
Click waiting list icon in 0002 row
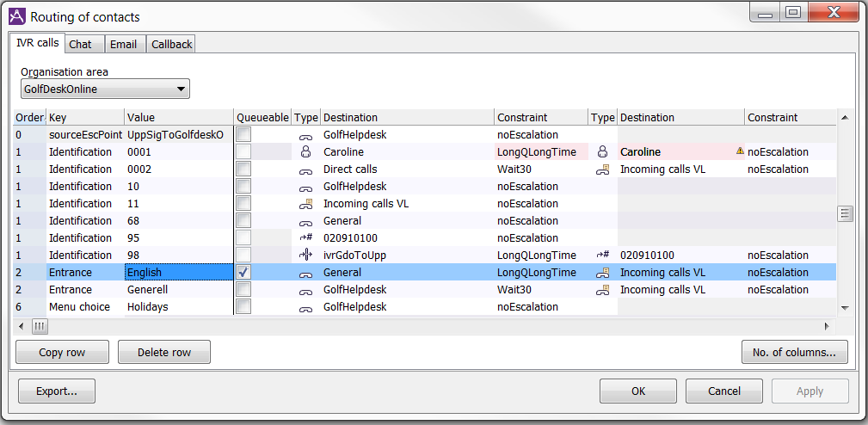click(x=603, y=169)
